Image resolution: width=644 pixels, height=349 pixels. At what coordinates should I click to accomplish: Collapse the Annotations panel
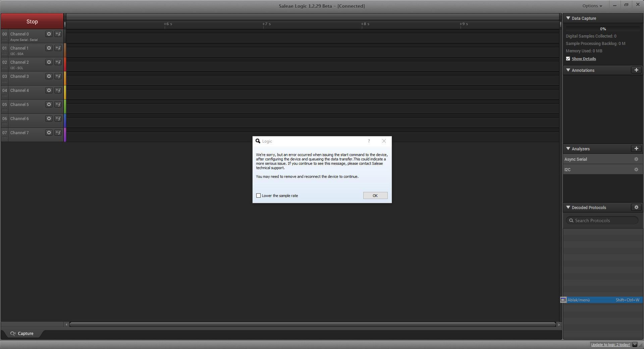click(x=568, y=70)
